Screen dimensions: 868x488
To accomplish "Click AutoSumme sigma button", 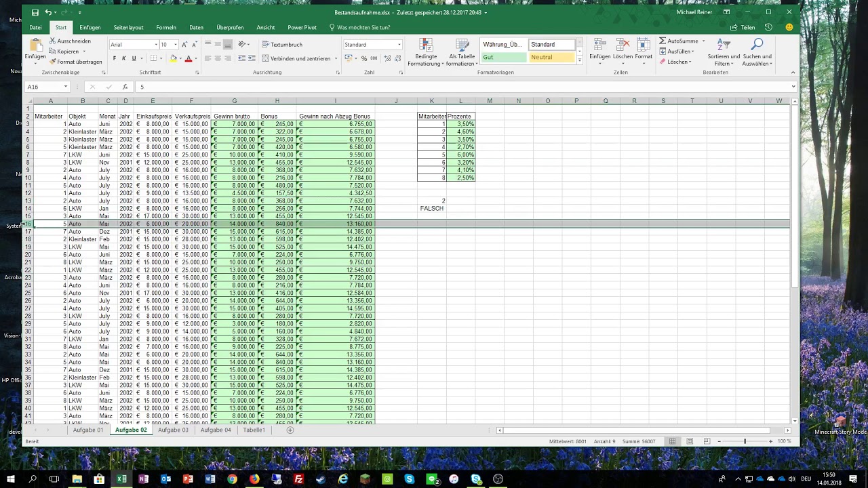I will 679,41.
